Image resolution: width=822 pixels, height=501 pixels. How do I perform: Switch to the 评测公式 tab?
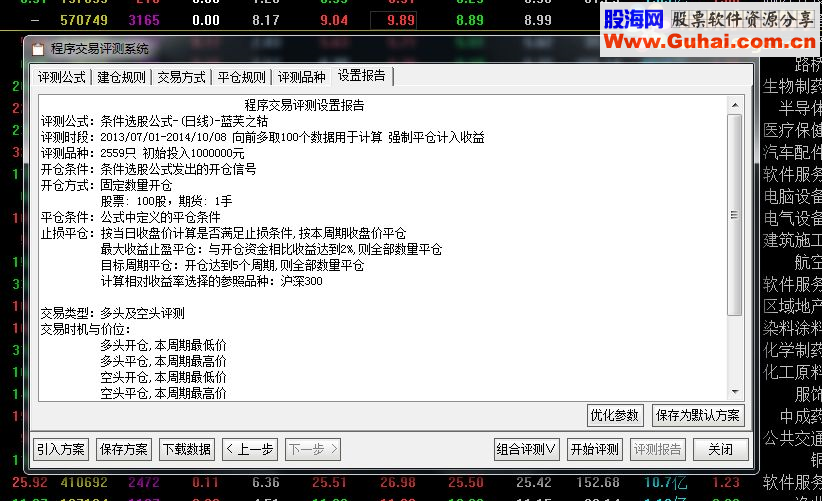click(61, 78)
